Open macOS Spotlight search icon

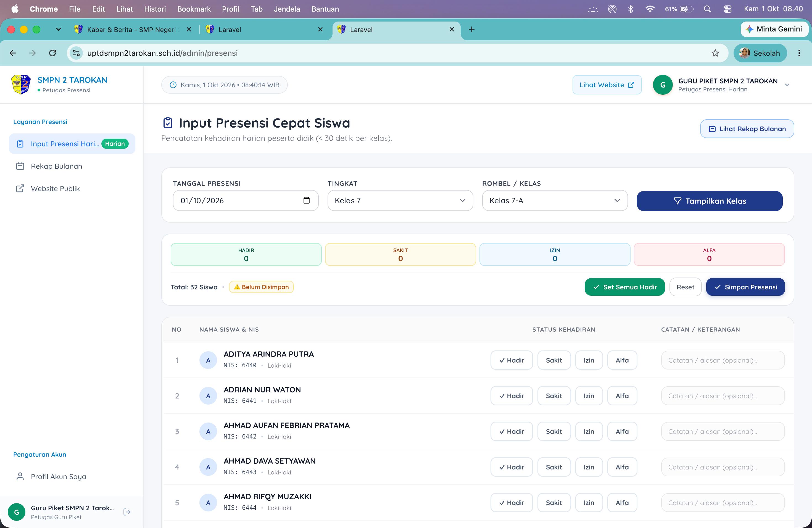[707, 9]
